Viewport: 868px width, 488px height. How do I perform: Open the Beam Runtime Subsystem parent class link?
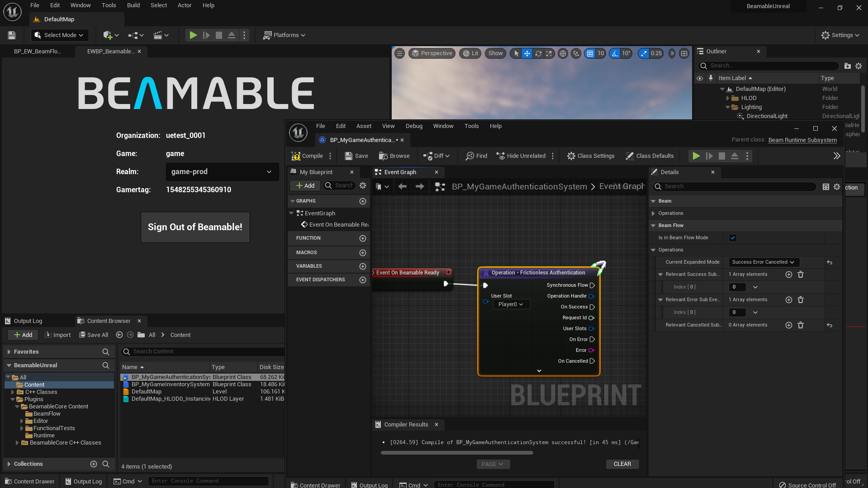click(x=802, y=140)
